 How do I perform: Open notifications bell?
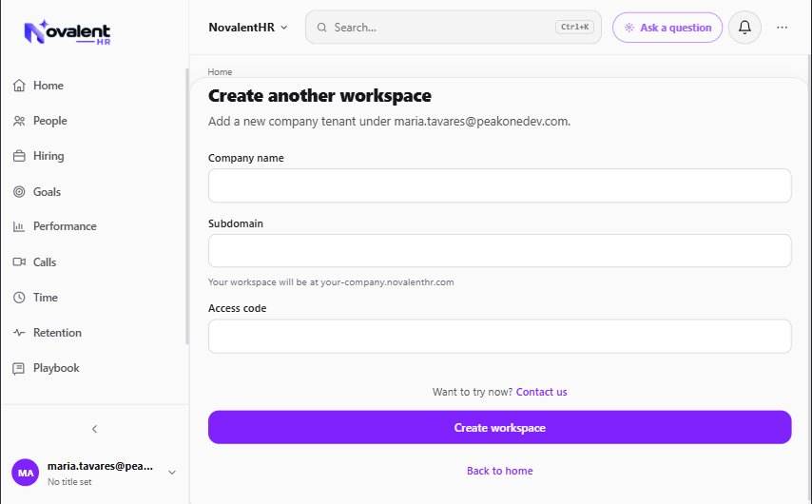[744, 28]
